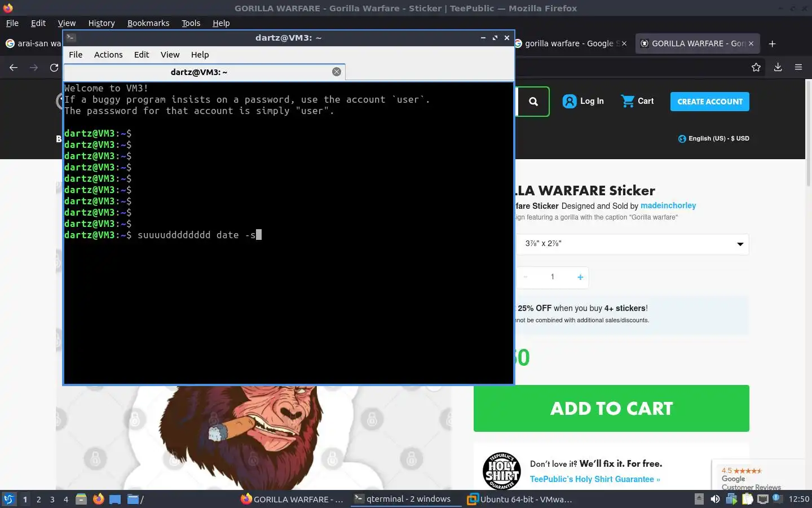The width and height of the screenshot is (812, 508).
Task: Click the clipboard tray icon
Action: tap(747, 499)
